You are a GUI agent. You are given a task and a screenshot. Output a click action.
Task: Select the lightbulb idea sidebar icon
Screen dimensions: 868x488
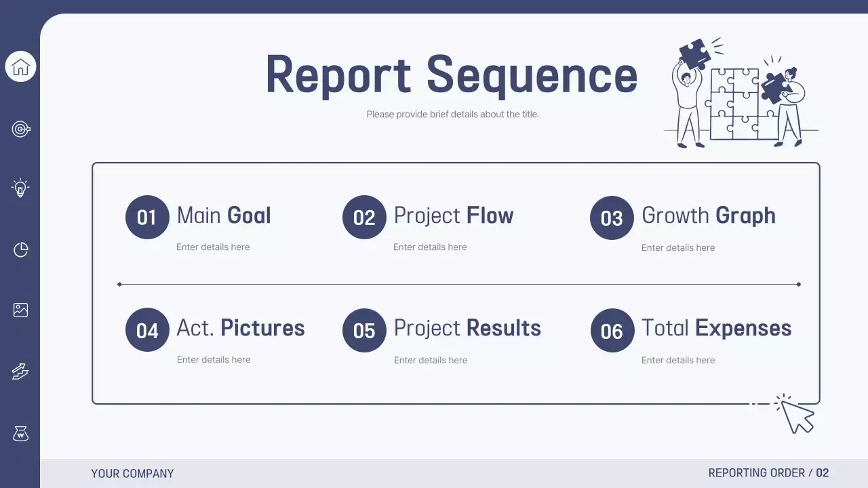tap(20, 188)
